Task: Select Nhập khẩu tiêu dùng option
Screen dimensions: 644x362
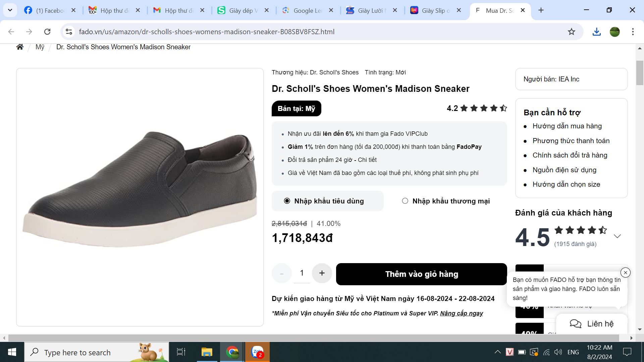Action: [287, 201]
